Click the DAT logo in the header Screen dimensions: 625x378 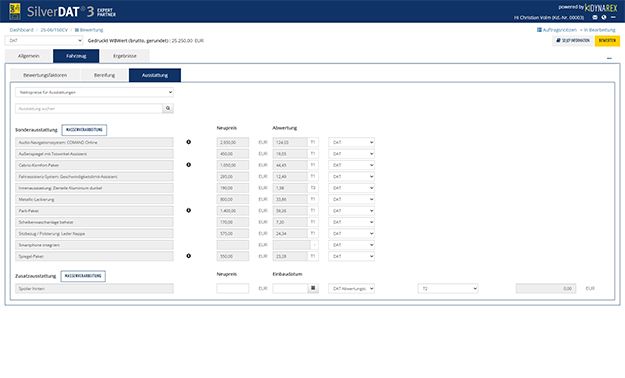pos(15,11)
